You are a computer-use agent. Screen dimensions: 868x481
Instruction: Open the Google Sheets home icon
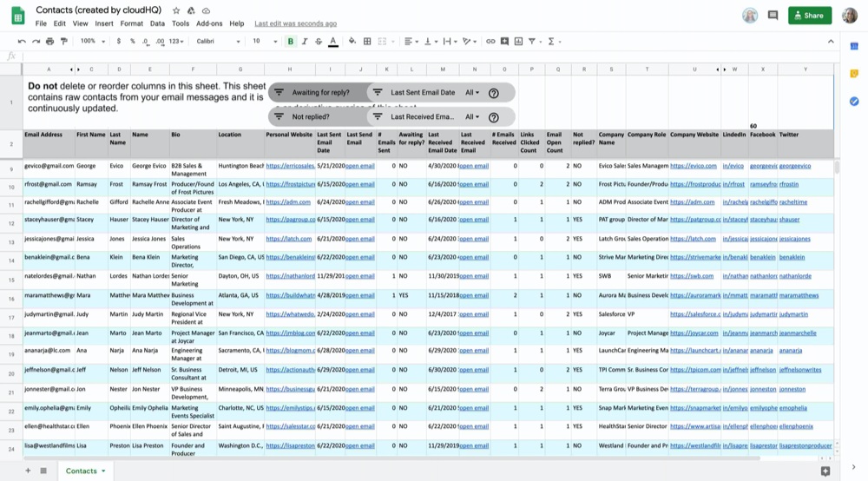(x=17, y=16)
